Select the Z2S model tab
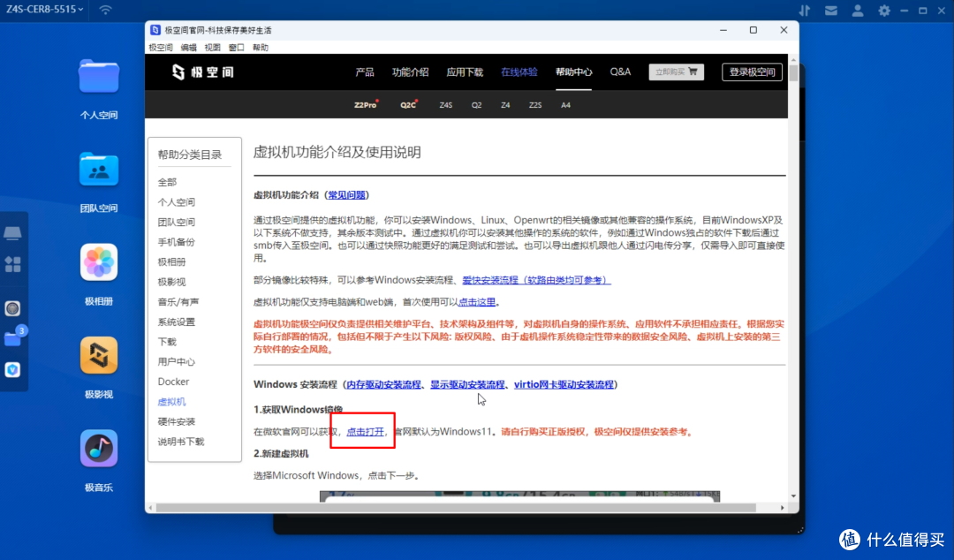Viewport: 954px width, 560px height. point(535,105)
